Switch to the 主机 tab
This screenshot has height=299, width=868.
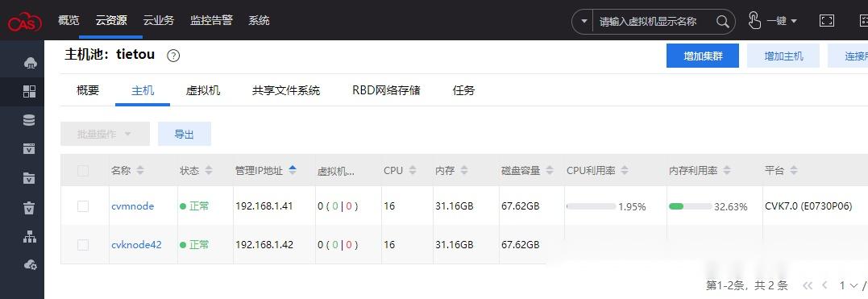click(x=143, y=90)
